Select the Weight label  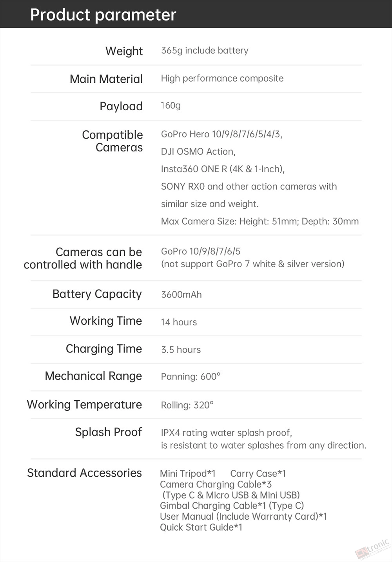[x=124, y=51]
